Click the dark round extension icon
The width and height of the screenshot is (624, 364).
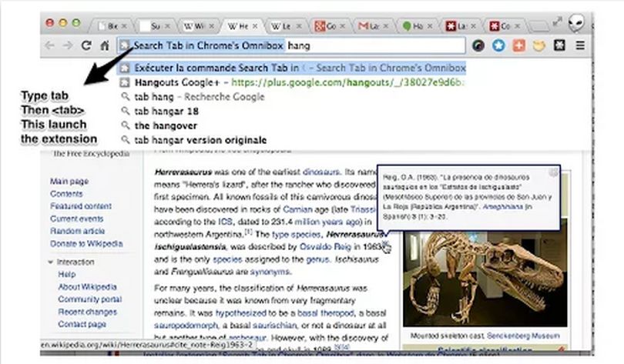click(x=478, y=45)
